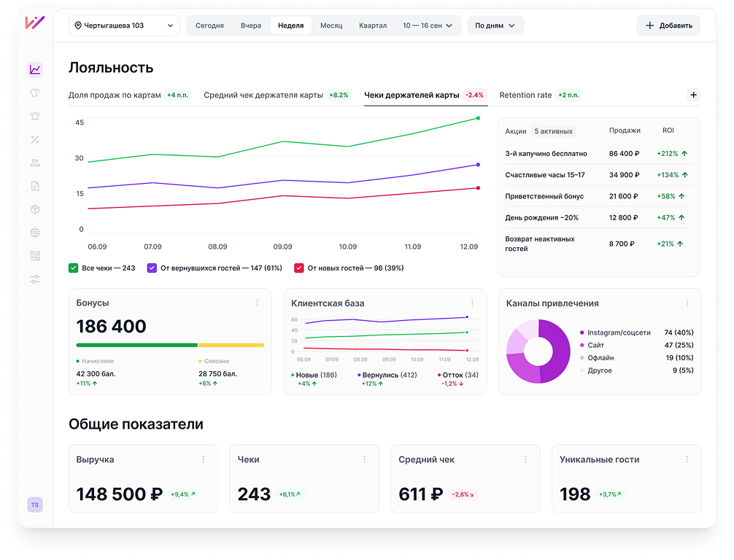
Task: Select the Сегодня period
Action: pyautogui.click(x=209, y=26)
